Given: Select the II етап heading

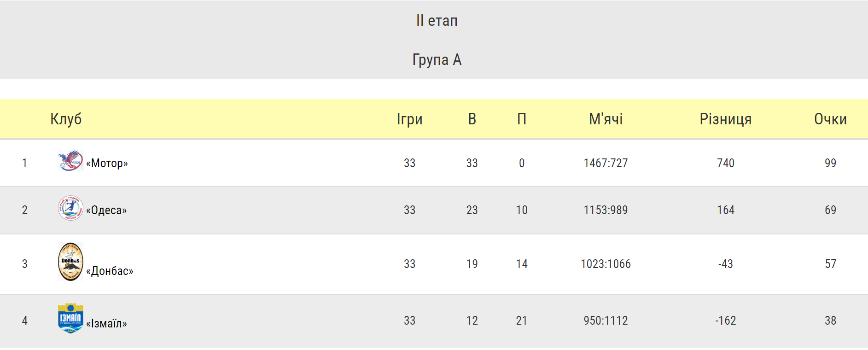Looking at the screenshot, I should click(x=437, y=21).
